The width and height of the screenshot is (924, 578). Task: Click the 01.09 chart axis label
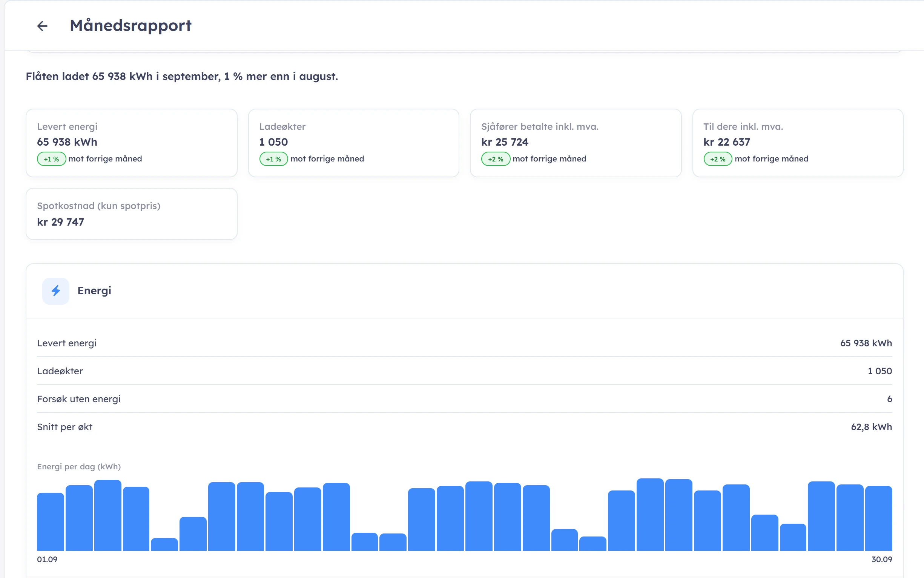coord(47,560)
